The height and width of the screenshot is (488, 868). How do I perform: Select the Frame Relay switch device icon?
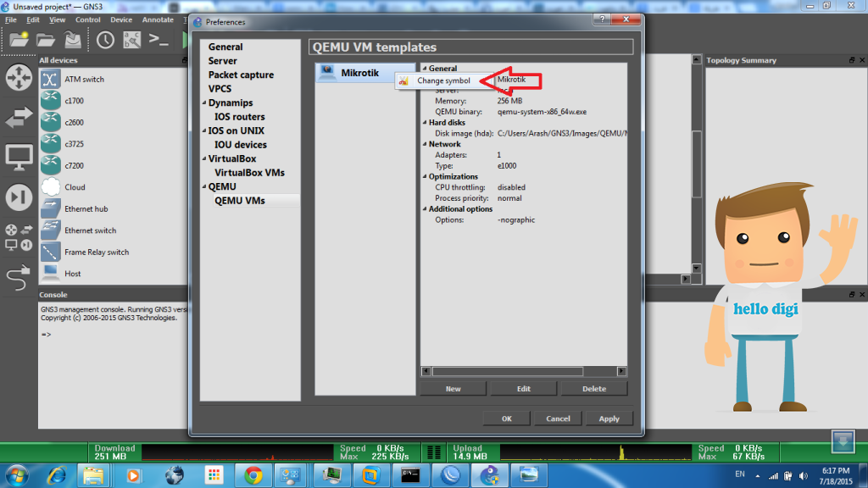[x=50, y=252]
